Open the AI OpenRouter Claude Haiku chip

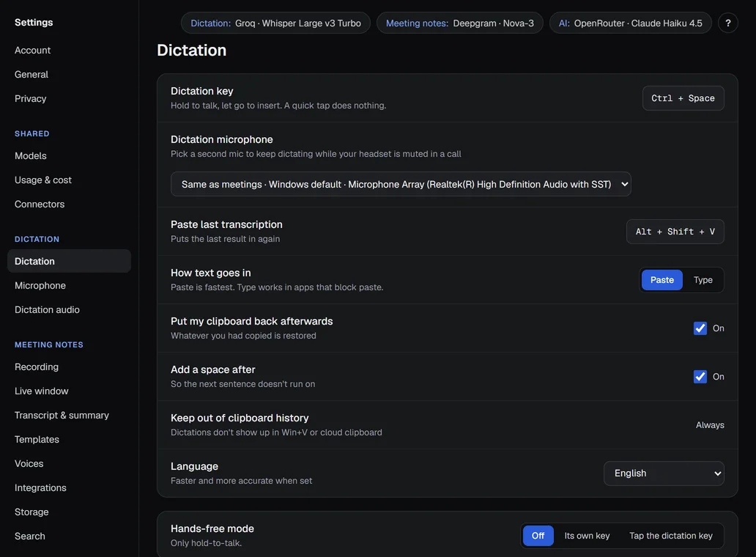[630, 23]
